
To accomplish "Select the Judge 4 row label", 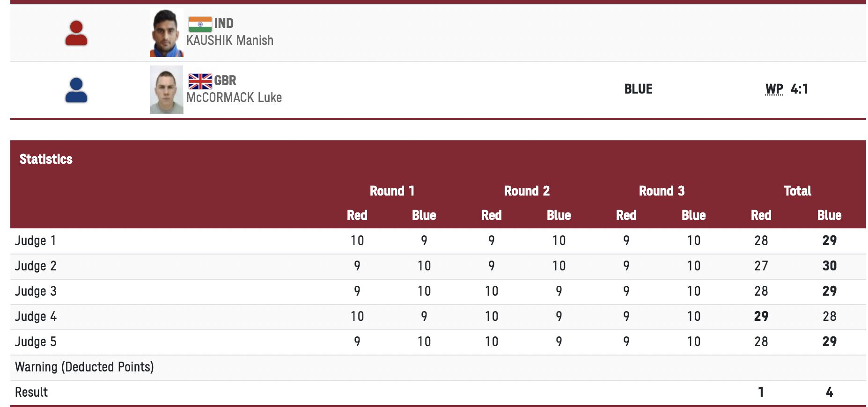I will click(36, 316).
